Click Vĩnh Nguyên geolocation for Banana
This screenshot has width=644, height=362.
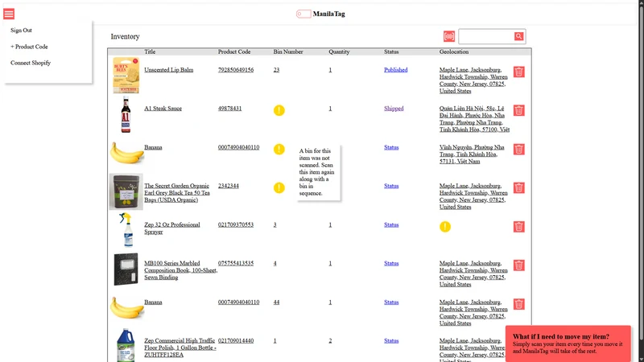tap(472, 154)
